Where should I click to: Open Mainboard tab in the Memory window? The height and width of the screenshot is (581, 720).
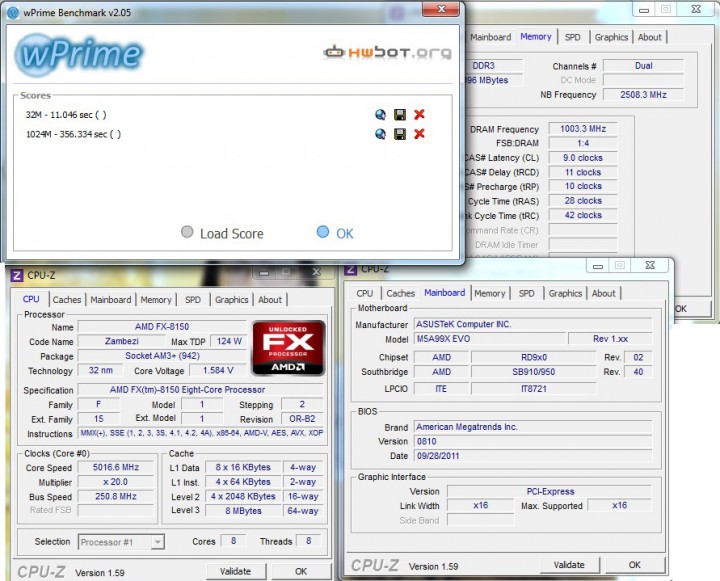click(490, 37)
